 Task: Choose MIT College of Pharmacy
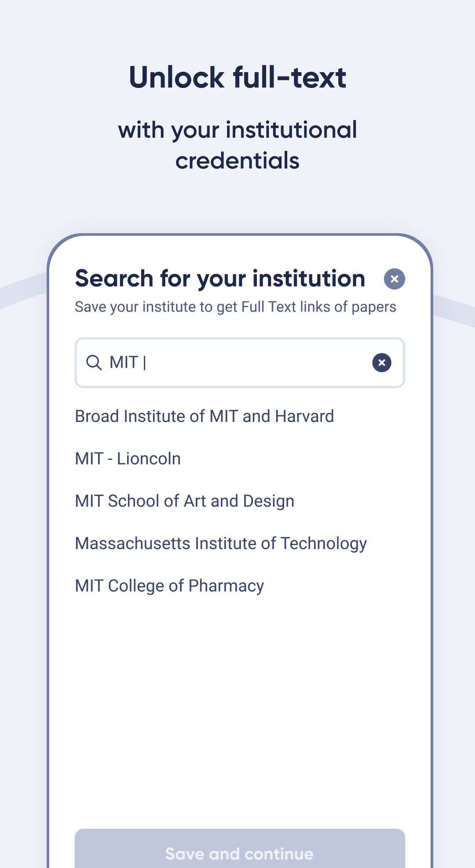point(169,586)
